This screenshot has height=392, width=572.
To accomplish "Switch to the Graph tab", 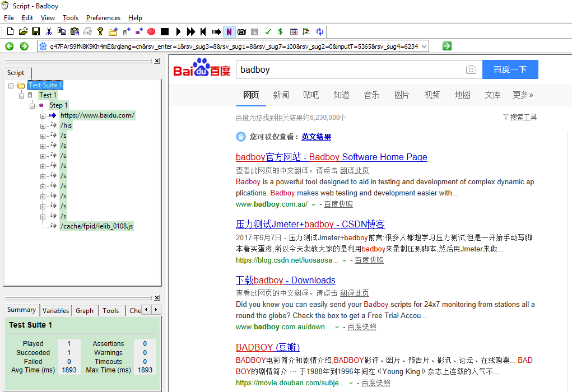I will coord(85,311).
